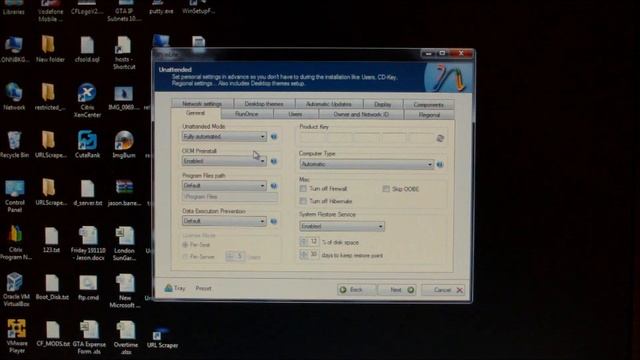The height and width of the screenshot is (360, 640).
Task: Launch CuteRank desktop icon
Action: tap(87, 144)
